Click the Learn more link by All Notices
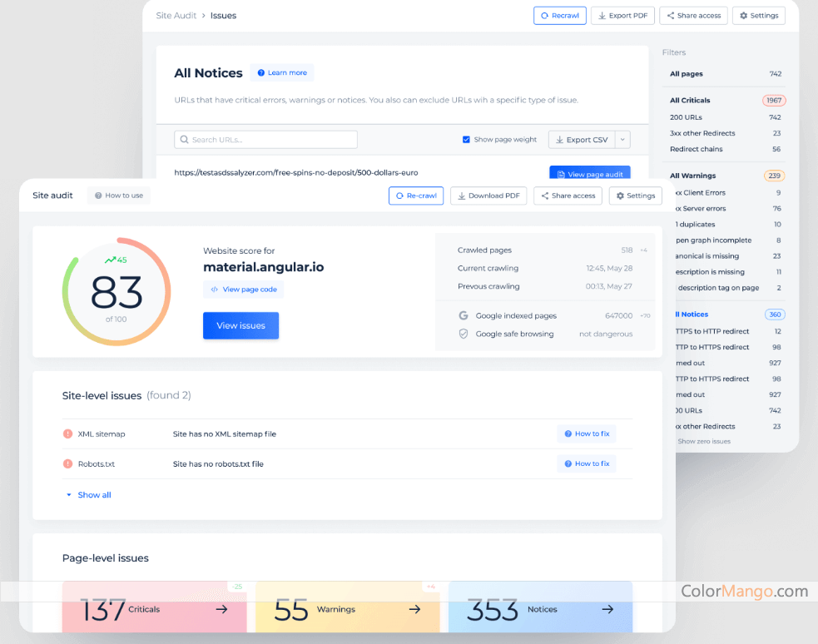 pyautogui.click(x=282, y=72)
